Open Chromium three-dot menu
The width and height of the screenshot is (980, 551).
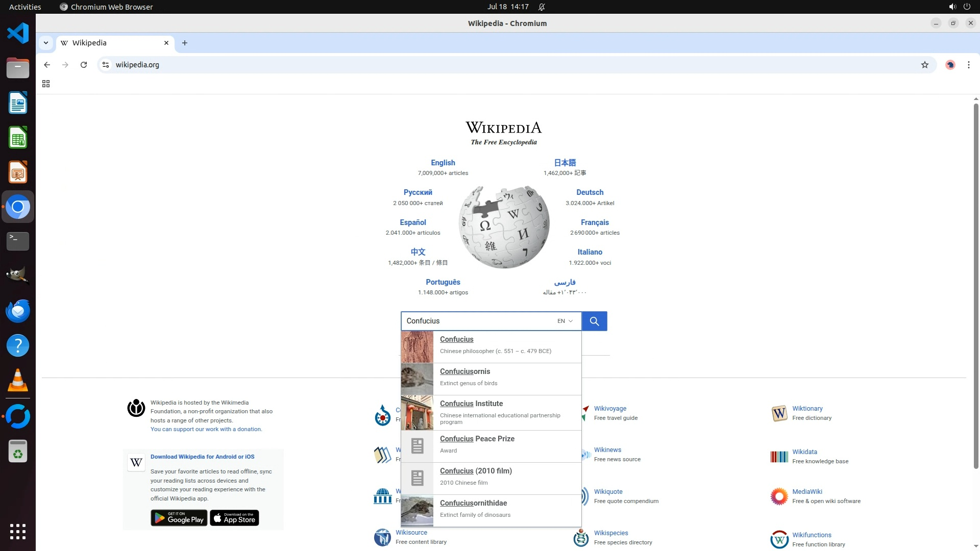(x=968, y=65)
